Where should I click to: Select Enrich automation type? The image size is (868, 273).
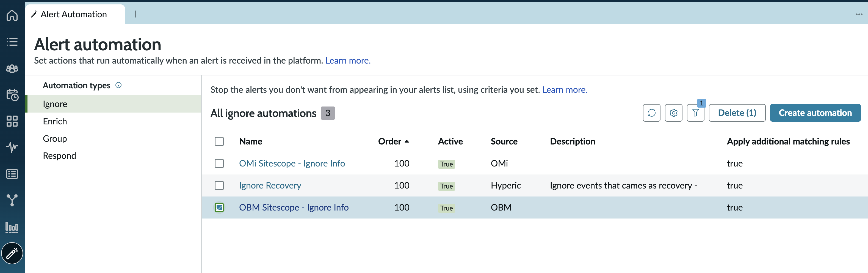(x=114, y=121)
